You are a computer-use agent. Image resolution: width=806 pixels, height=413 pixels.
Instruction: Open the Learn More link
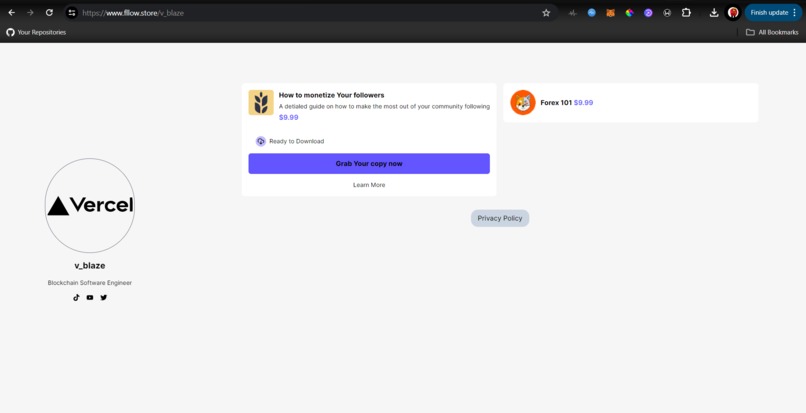tap(369, 185)
